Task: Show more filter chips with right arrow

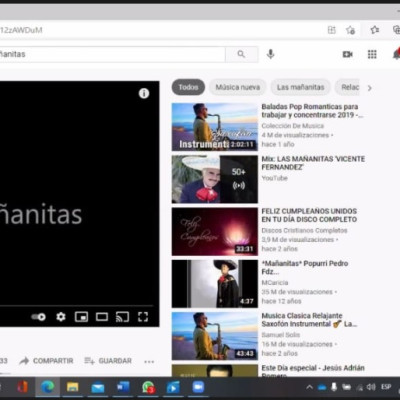Action: [369, 88]
